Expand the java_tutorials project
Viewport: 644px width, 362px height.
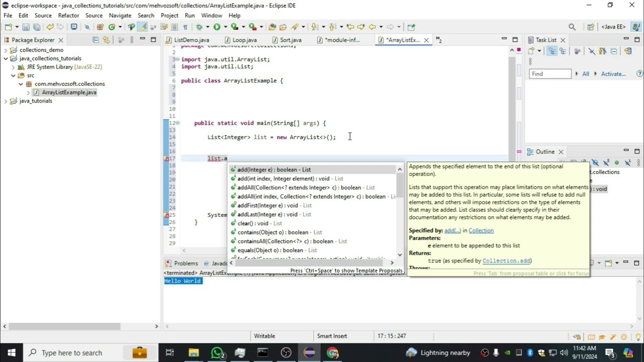6,101
